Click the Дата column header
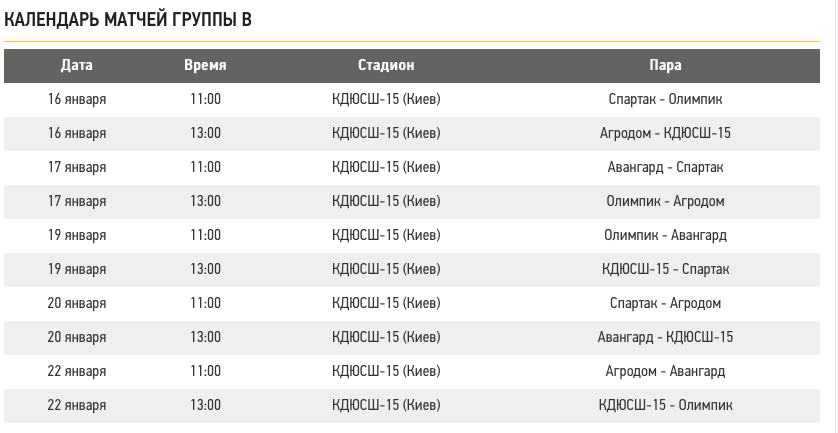This screenshot has width=838, height=433. point(77,65)
